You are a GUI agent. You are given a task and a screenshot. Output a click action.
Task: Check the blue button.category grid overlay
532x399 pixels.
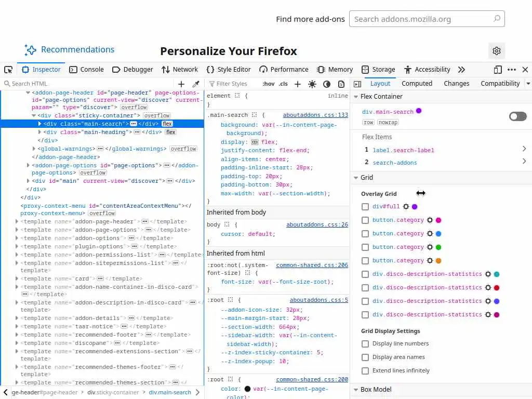[x=365, y=234]
